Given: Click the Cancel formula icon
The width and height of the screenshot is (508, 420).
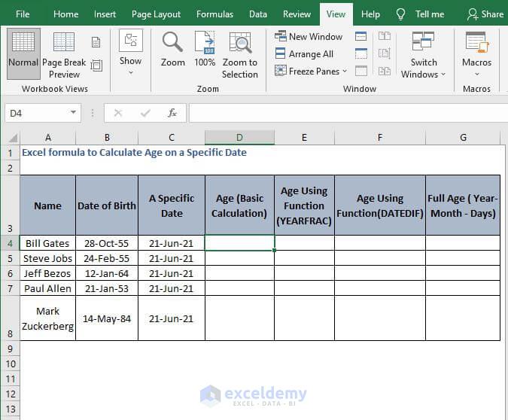Looking at the screenshot, I should click(x=118, y=113).
